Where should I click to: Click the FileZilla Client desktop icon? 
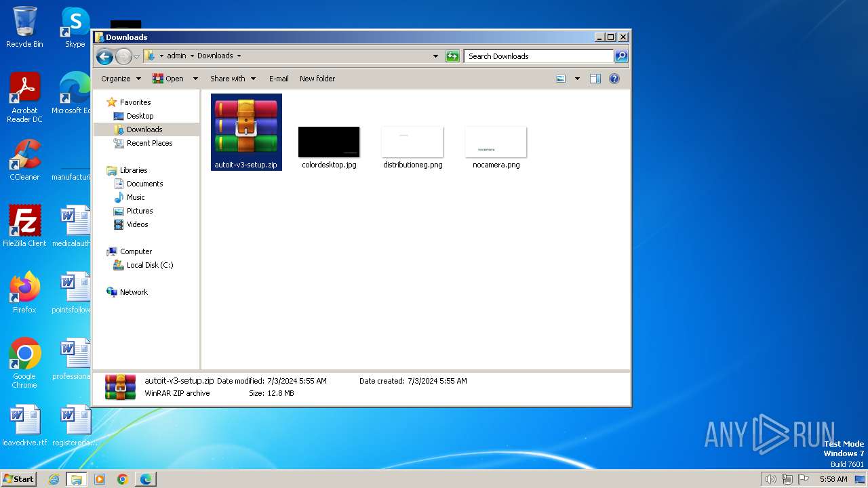tap(24, 226)
